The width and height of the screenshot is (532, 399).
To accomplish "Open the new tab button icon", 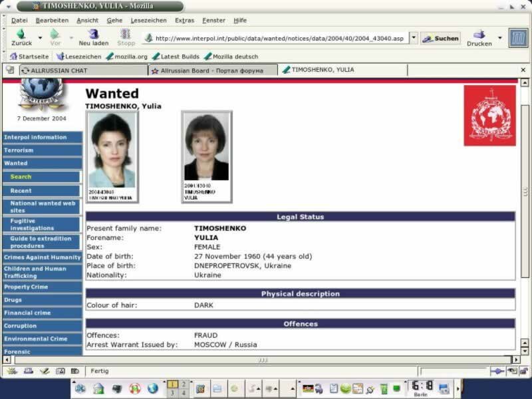I will [x=10, y=70].
